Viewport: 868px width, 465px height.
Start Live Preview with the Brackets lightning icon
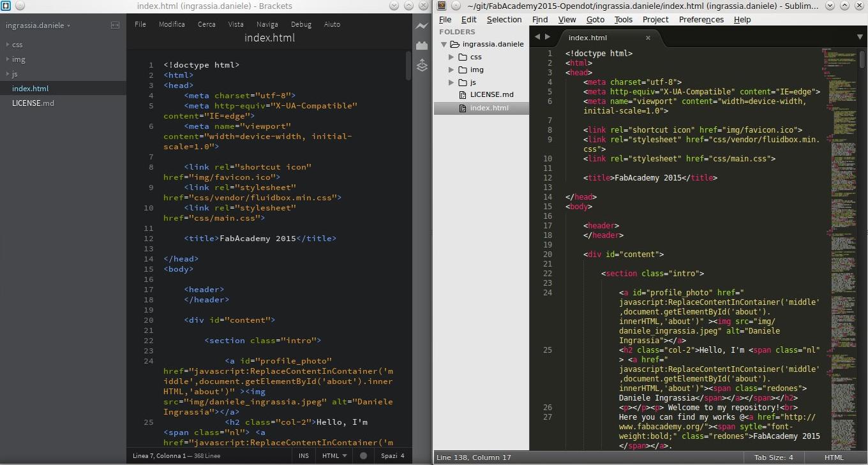tap(421, 26)
